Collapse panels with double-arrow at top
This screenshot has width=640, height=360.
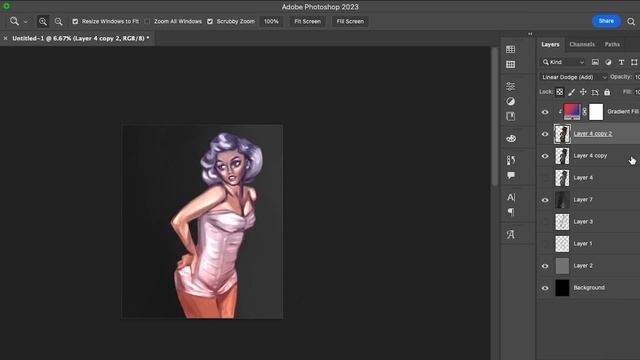tap(530, 34)
